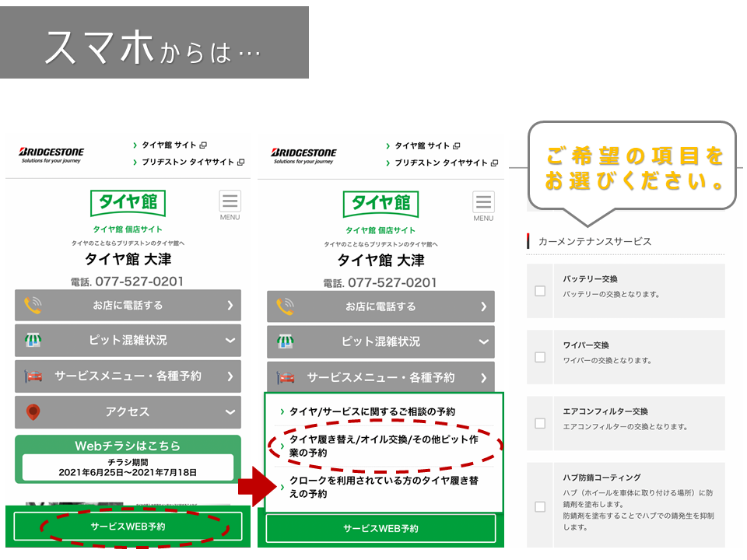This screenshot has width=747, height=560.
Task: Click Bridgestone logo in left phone screen
Action: click(x=51, y=155)
